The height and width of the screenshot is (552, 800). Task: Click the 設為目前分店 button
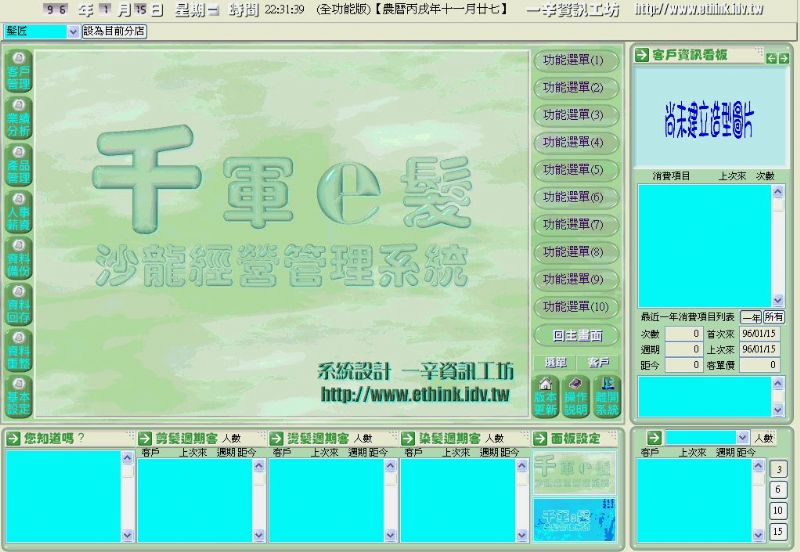114,31
